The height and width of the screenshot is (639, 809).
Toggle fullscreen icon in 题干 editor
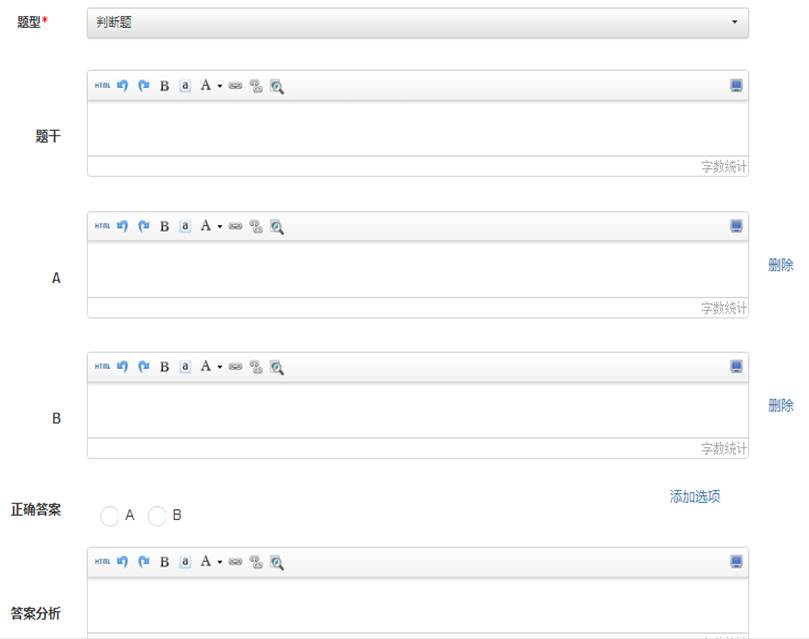(736, 86)
